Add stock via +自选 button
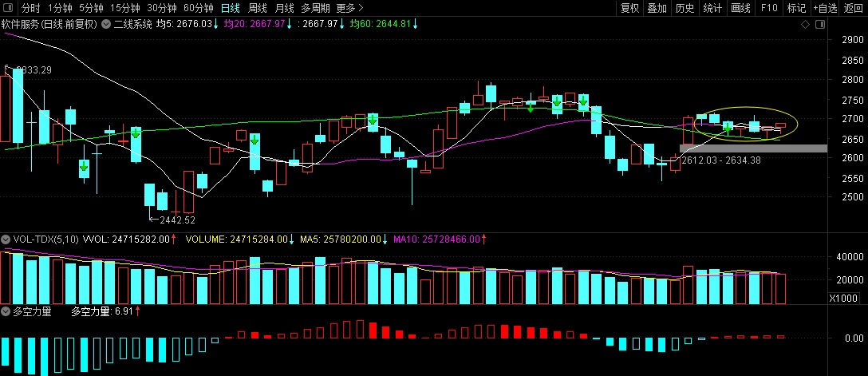The width and height of the screenshot is (868, 376). click(825, 8)
